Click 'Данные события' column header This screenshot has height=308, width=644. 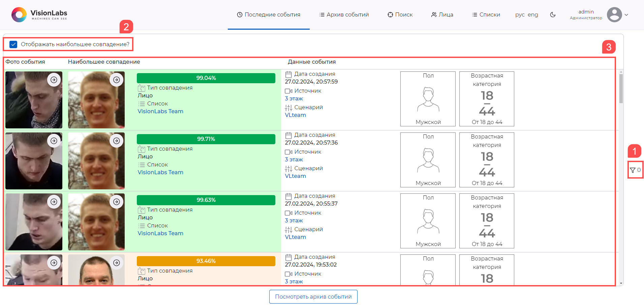tap(312, 62)
